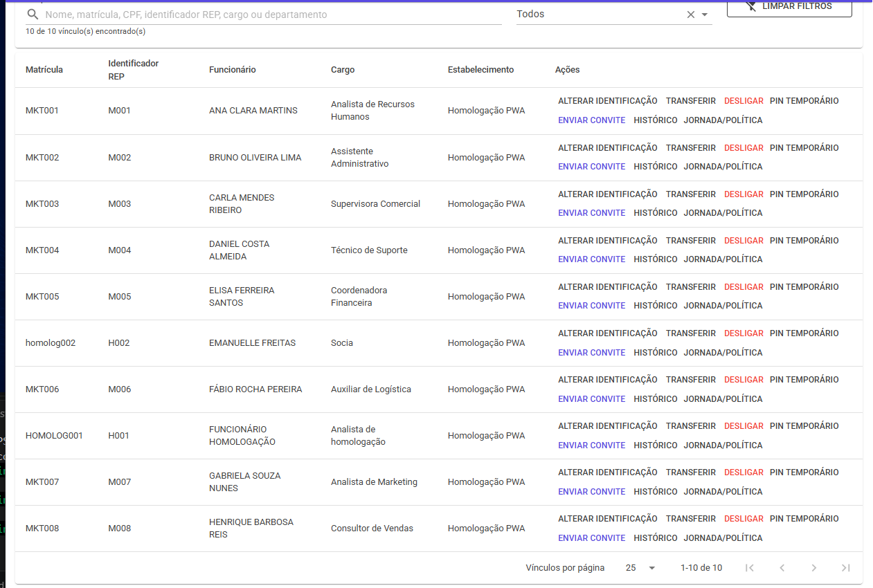Click cargo Consultor de Vendas
873x588 pixels.
pyautogui.click(x=372, y=529)
